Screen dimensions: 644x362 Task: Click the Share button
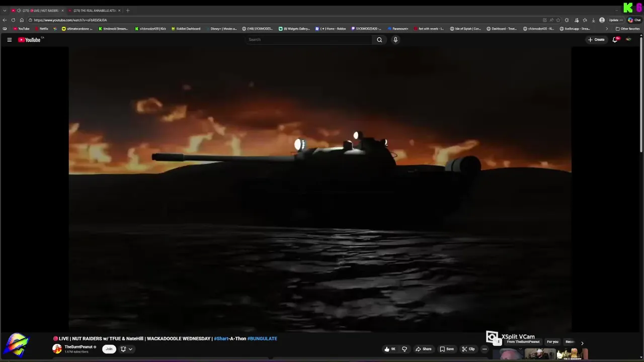click(x=423, y=349)
